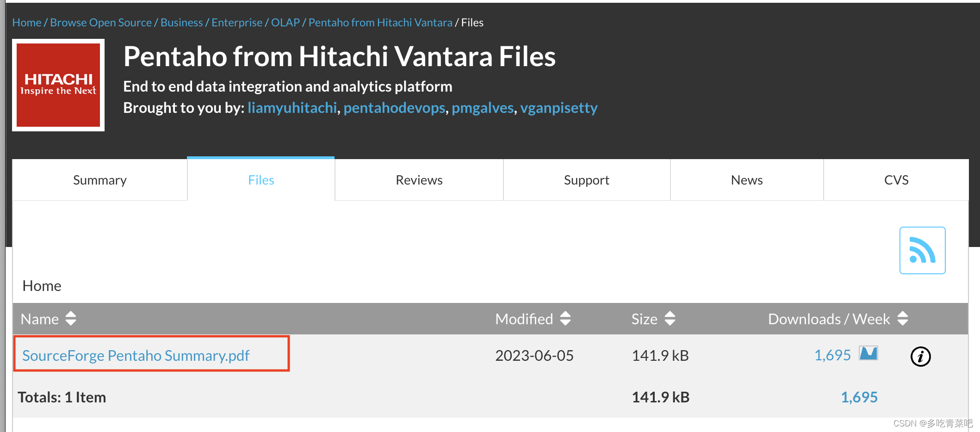Open the News tab

tap(747, 180)
